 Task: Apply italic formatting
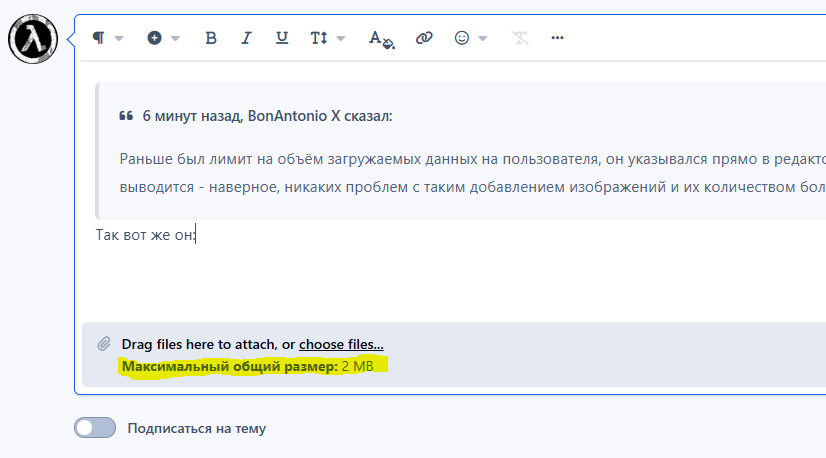[x=246, y=38]
